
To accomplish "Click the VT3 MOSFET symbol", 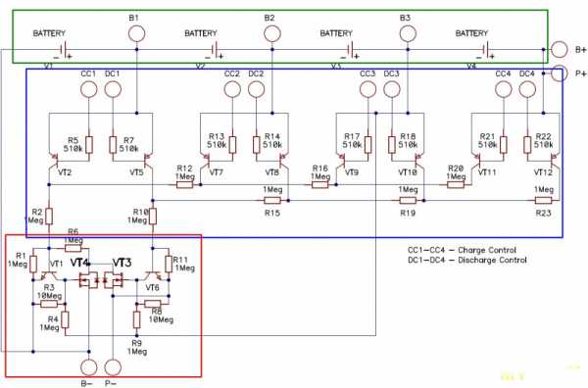I will click(x=114, y=280).
